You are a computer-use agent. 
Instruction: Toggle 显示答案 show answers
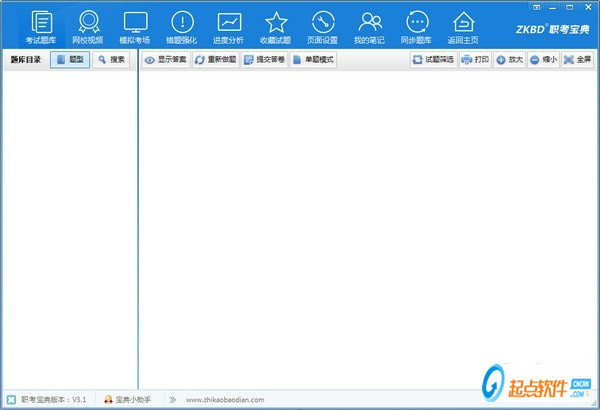[166, 60]
